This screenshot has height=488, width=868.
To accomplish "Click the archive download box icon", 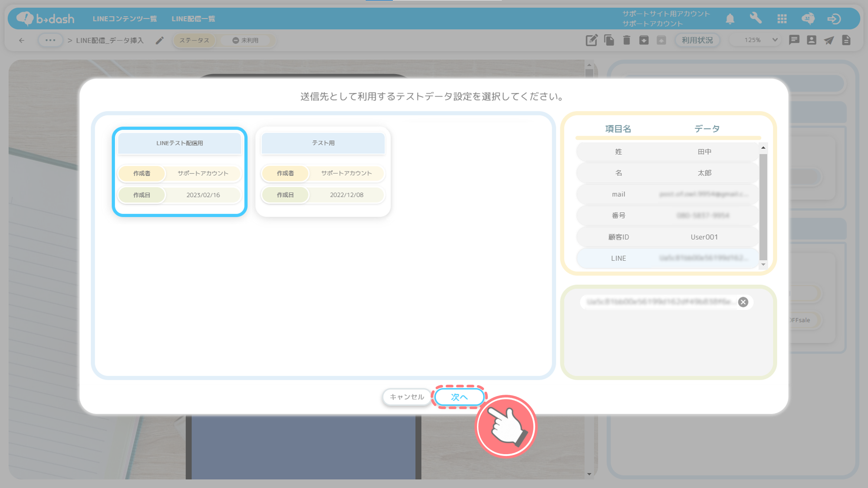I will [644, 40].
